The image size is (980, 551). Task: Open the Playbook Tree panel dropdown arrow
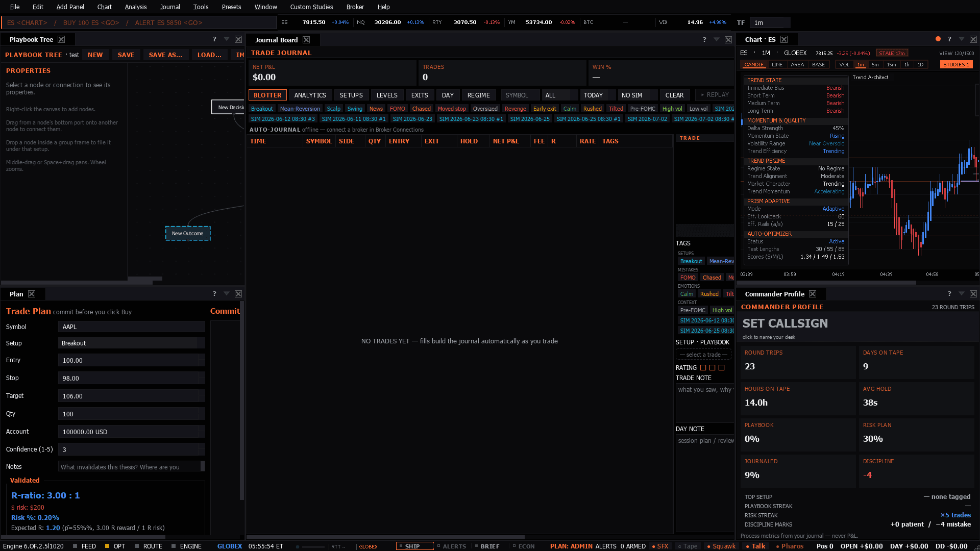227,39
